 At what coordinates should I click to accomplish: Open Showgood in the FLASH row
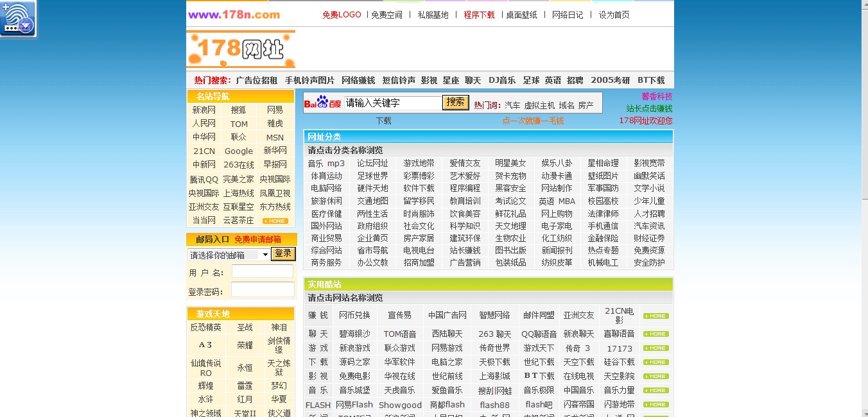click(400, 405)
